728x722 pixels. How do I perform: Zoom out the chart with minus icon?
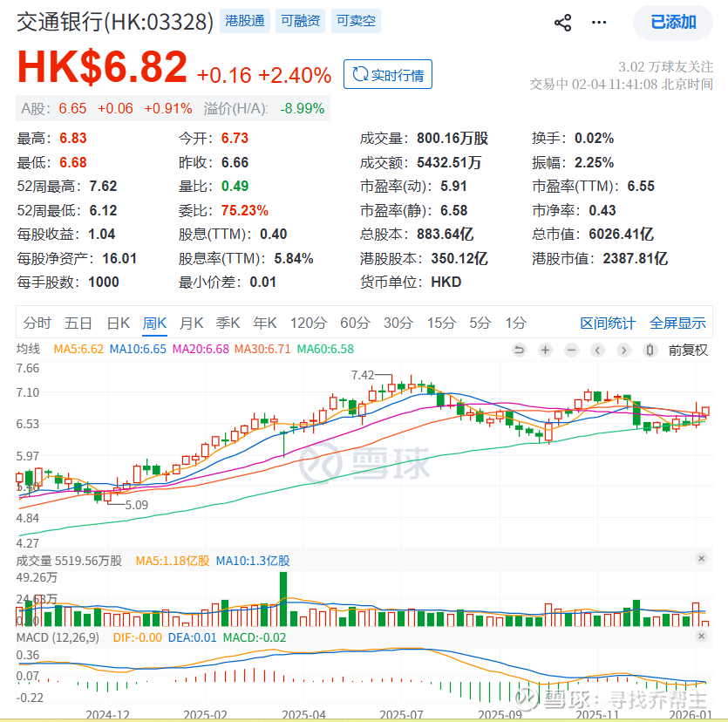[x=572, y=350]
